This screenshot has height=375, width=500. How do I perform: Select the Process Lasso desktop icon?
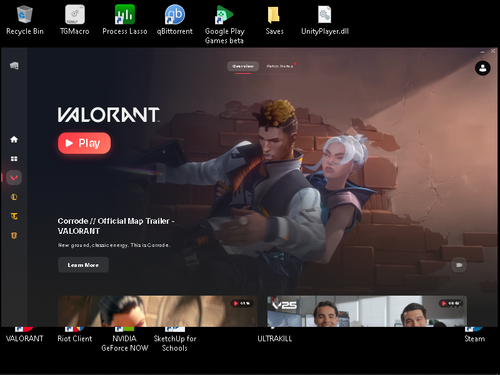pyautogui.click(x=125, y=20)
